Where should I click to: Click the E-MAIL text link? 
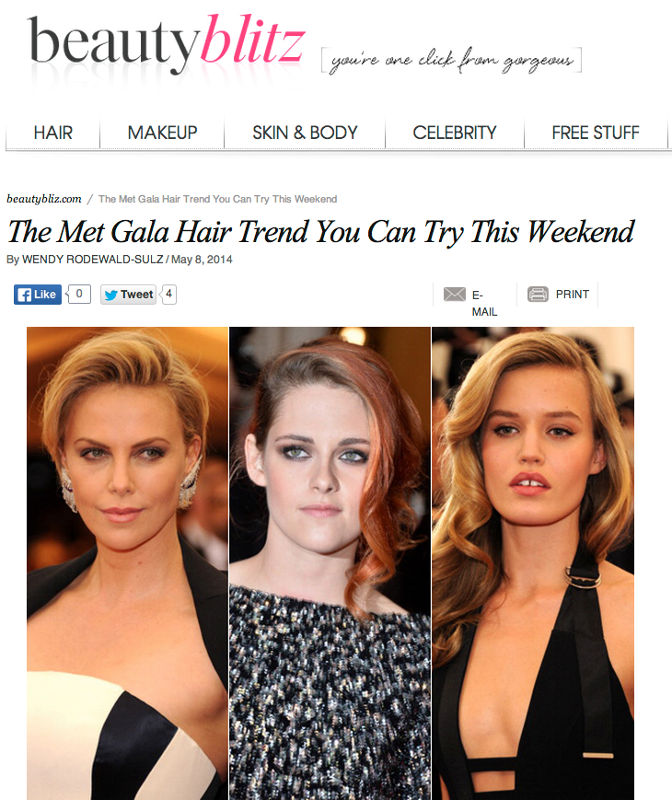[484, 303]
